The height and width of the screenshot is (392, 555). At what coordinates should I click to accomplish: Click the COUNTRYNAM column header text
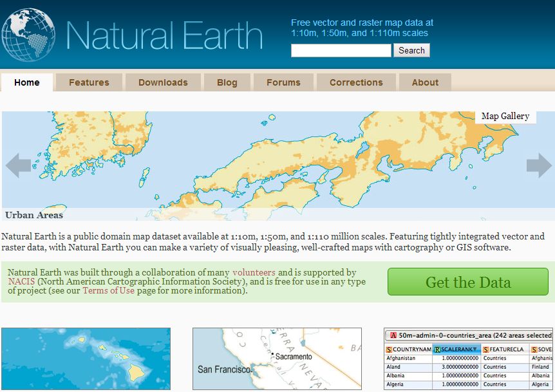[x=412, y=350]
